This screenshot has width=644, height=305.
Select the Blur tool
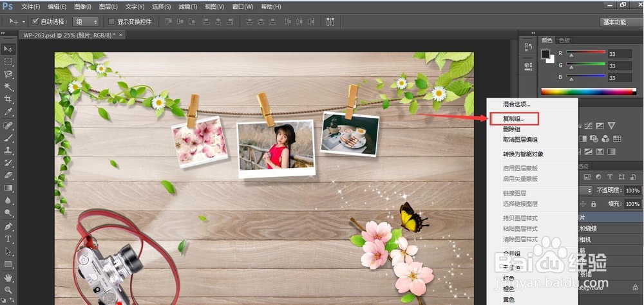8,200
